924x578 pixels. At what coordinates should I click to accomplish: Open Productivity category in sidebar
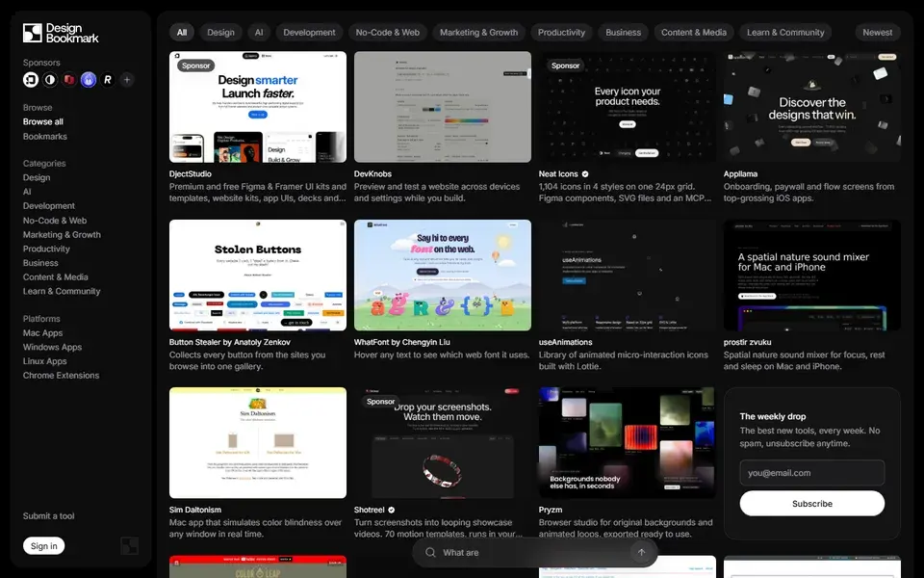point(46,249)
